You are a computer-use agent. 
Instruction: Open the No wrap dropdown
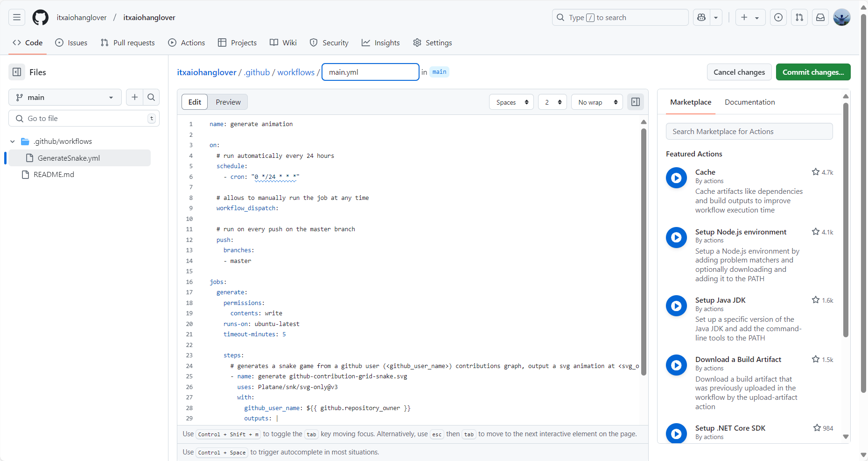click(596, 102)
